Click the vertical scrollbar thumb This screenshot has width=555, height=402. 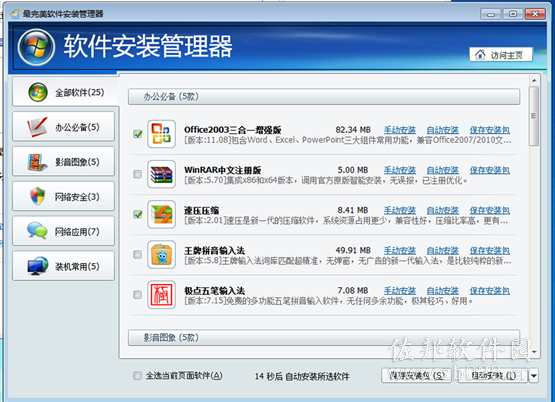point(534,116)
